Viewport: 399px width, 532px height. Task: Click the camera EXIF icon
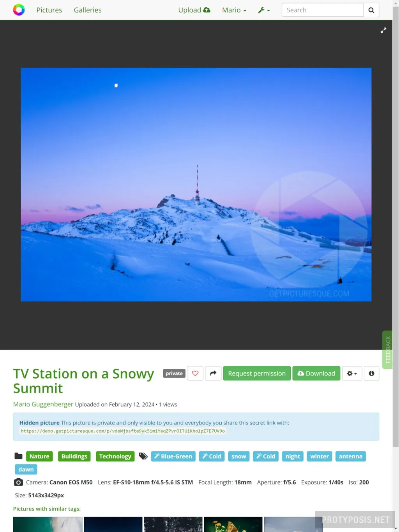point(18,482)
